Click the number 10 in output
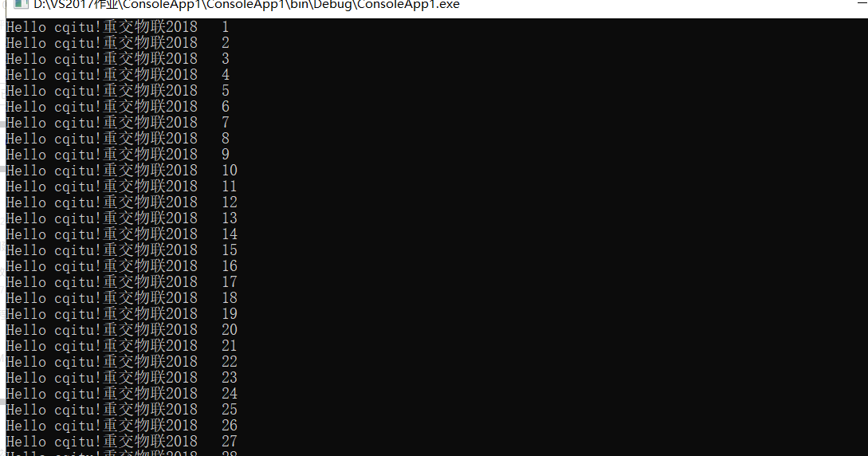 230,171
